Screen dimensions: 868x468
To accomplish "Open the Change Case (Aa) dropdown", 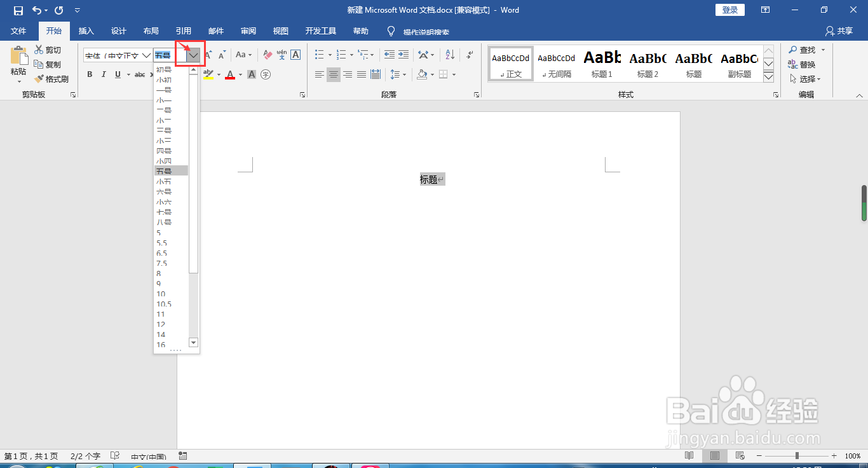I will click(243, 55).
